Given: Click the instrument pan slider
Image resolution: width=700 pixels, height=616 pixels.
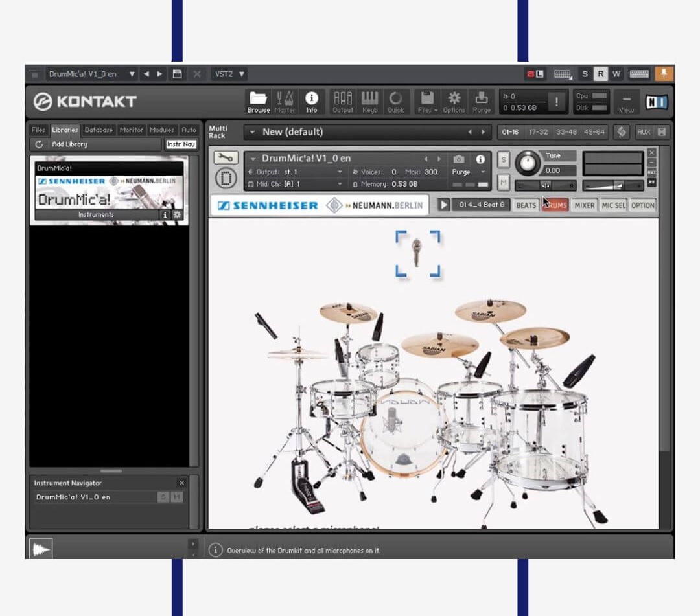Looking at the screenshot, I should 545,186.
